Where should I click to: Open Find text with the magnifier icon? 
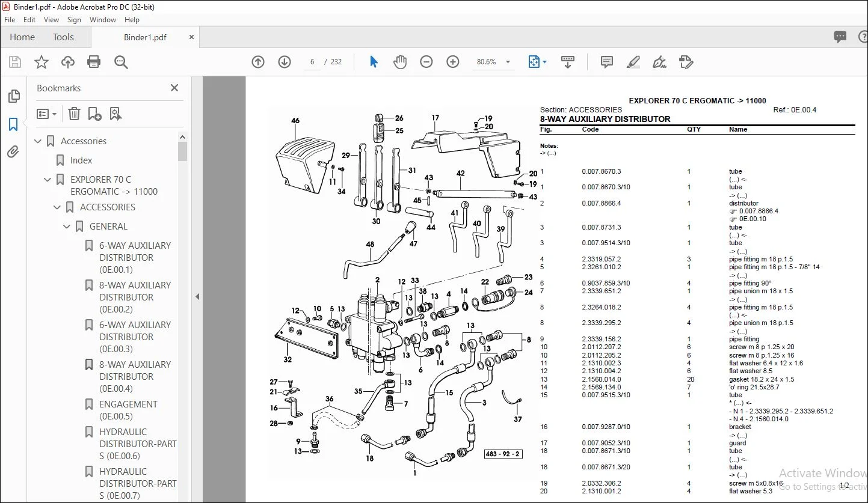click(121, 62)
